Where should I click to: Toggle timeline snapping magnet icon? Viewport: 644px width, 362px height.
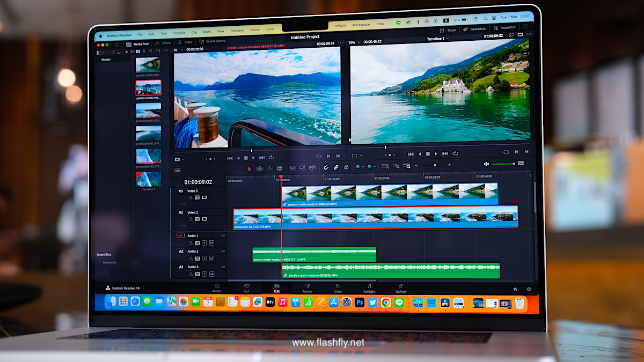[326, 167]
